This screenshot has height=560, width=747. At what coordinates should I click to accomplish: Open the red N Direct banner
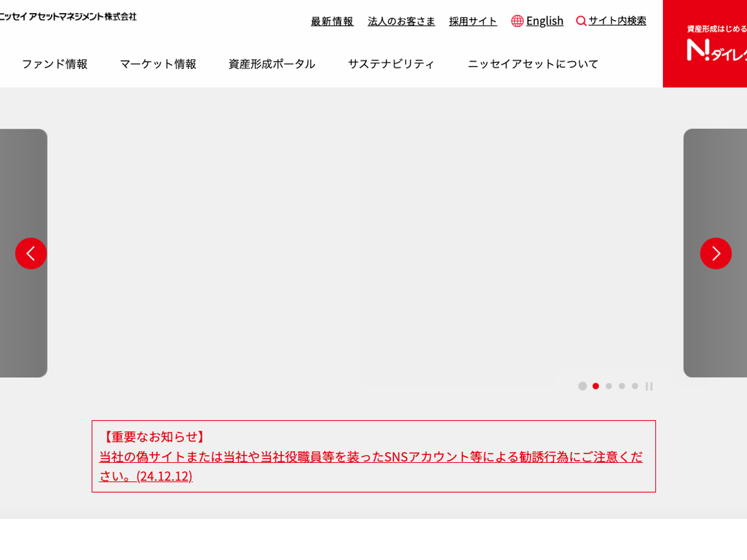[705, 44]
